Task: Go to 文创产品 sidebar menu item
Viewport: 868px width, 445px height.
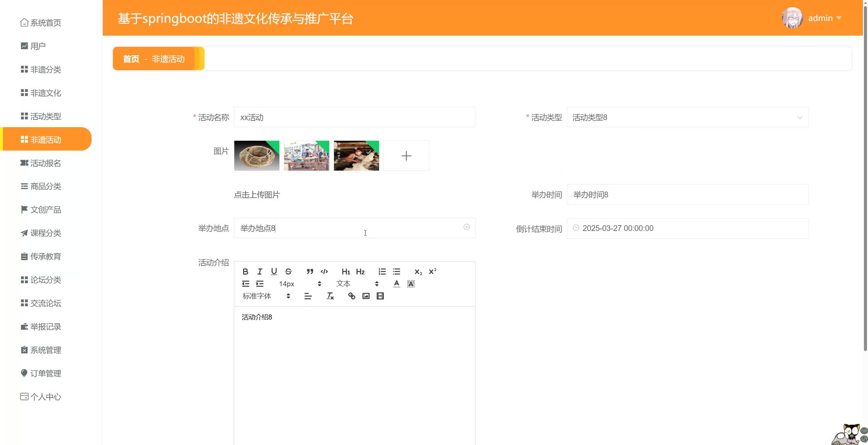Action: click(45, 210)
